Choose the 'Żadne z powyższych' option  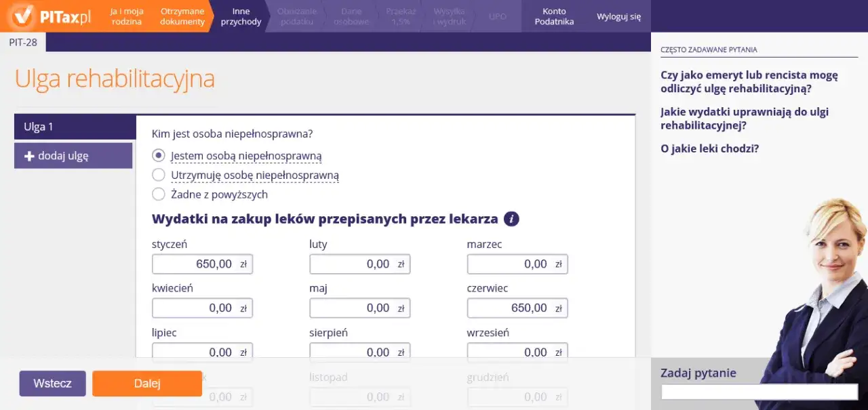pos(158,194)
